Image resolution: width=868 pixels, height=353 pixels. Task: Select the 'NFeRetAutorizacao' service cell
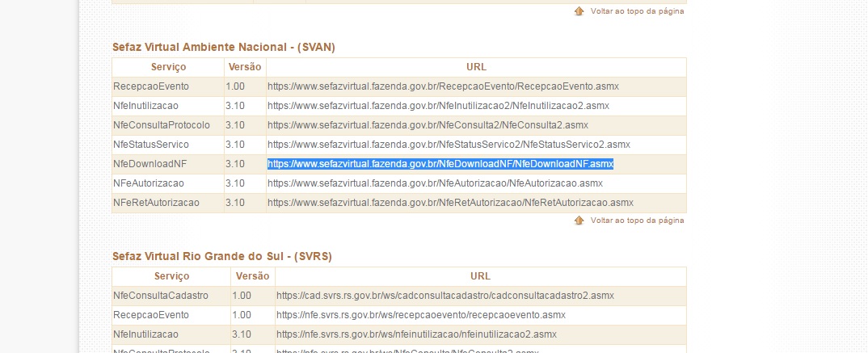coord(168,203)
